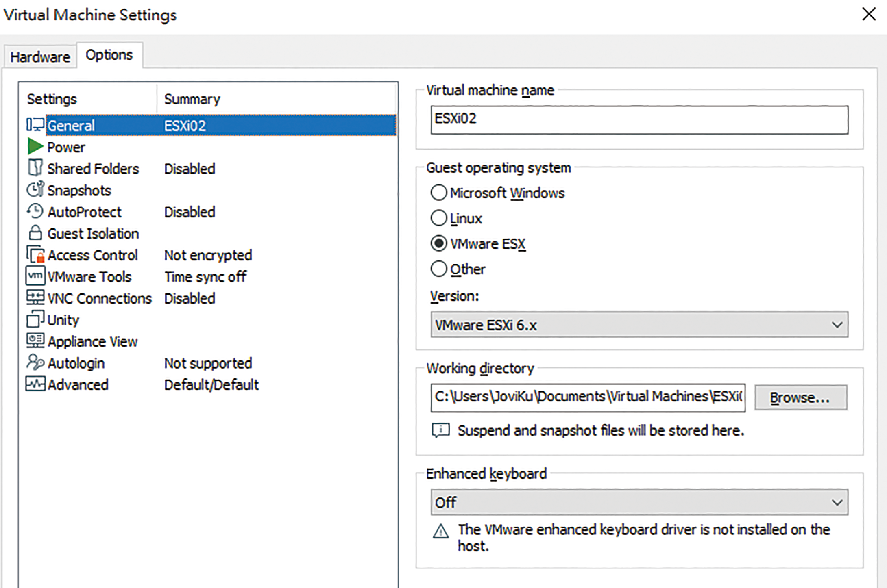Click the Advanced waveform icon
Viewport: 887px width, 588px height.
tap(35, 384)
